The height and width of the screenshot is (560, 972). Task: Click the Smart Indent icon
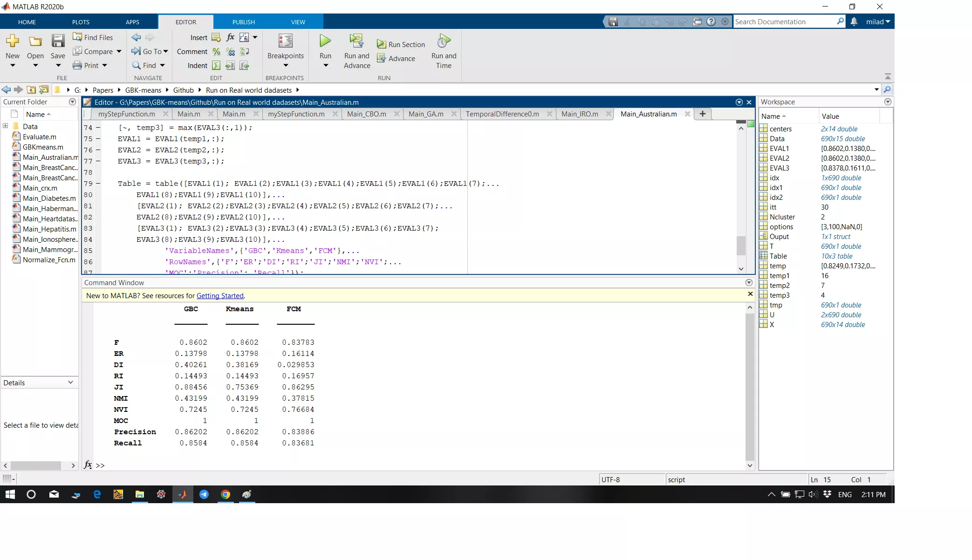coord(216,65)
